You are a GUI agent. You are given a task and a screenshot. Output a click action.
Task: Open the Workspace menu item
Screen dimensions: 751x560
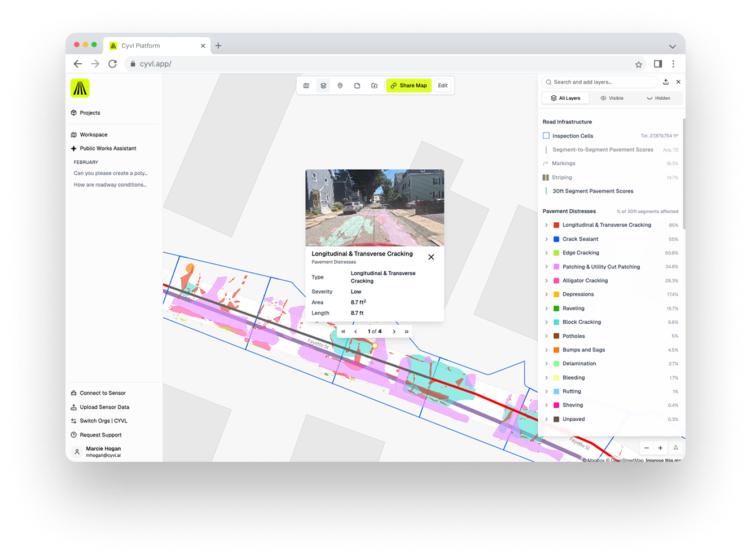point(89,135)
